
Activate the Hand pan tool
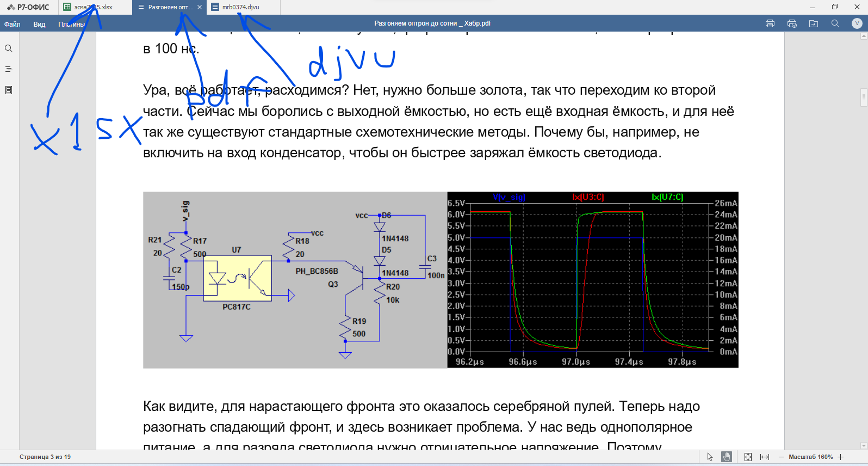pos(727,457)
